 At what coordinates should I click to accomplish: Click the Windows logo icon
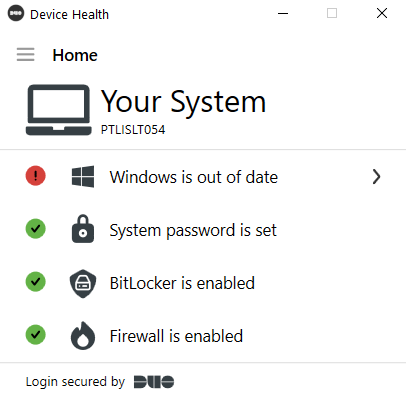[83, 176]
